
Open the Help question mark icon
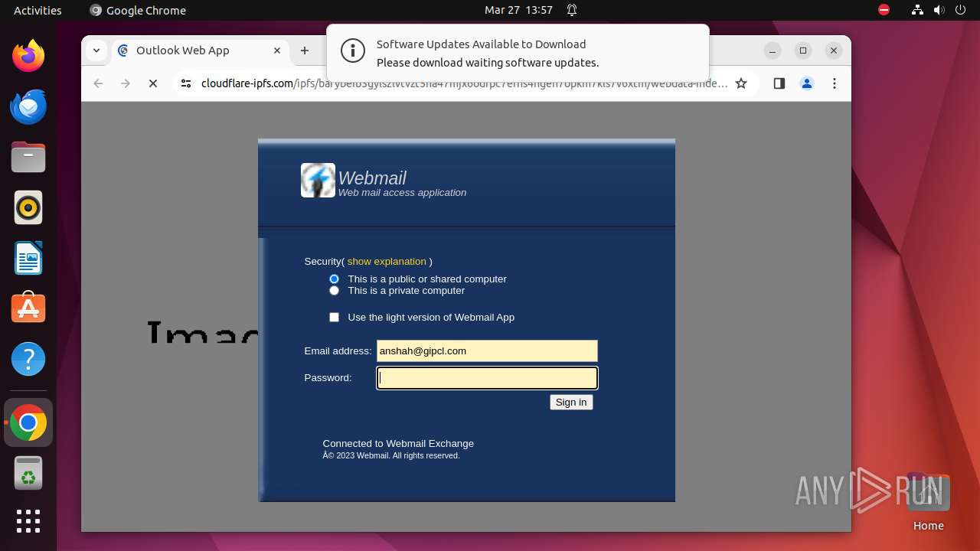[28, 359]
